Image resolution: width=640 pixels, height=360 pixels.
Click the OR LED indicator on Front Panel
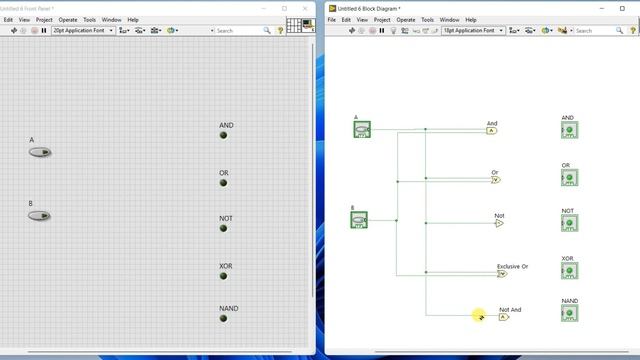[223, 183]
